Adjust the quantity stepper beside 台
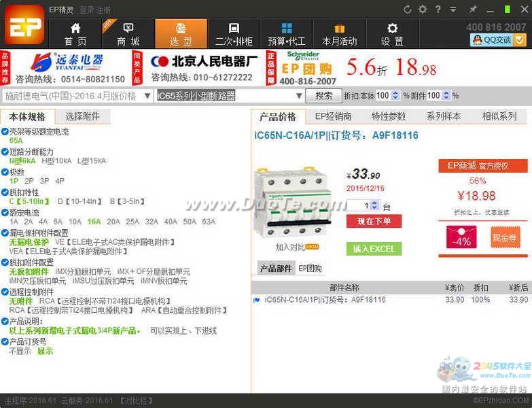The image size is (532, 408). pos(374,205)
